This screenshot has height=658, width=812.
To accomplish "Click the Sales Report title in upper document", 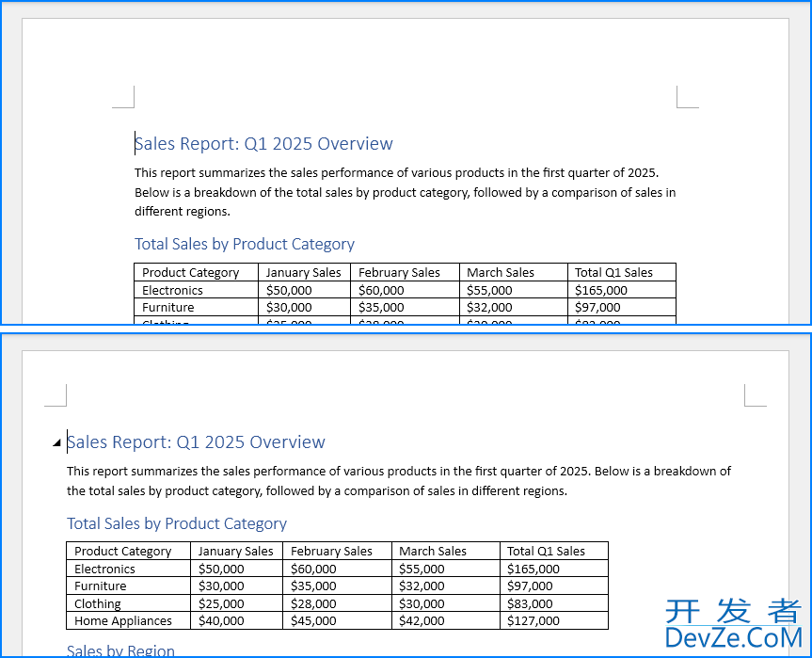I will (x=263, y=143).
